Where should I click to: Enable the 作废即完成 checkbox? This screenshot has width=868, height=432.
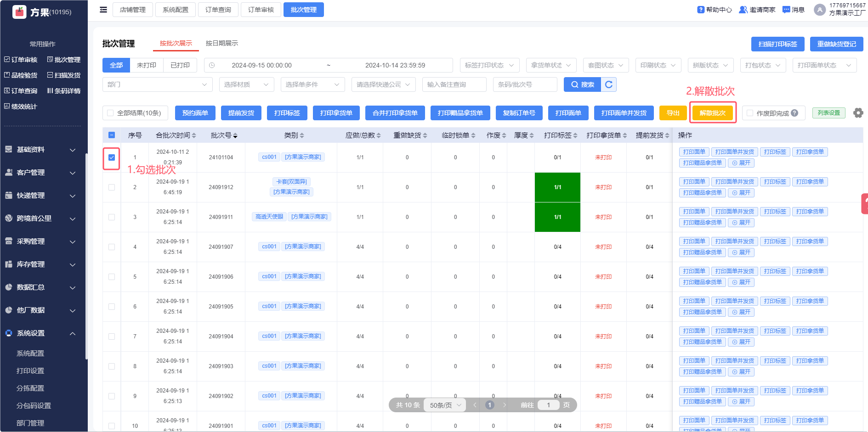point(750,113)
